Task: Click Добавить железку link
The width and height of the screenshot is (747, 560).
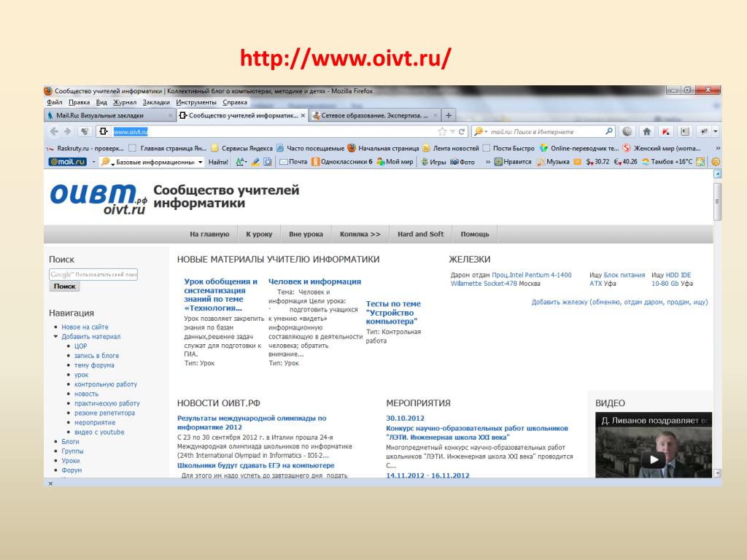Action: 619,302
